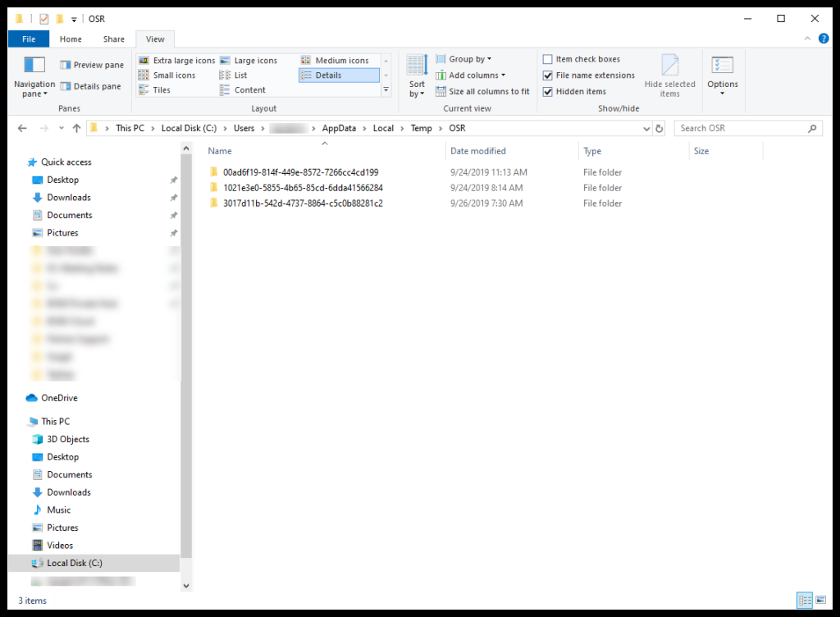This screenshot has height=617, width=840.
Task: Click the Search OSR field
Action: 741,128
